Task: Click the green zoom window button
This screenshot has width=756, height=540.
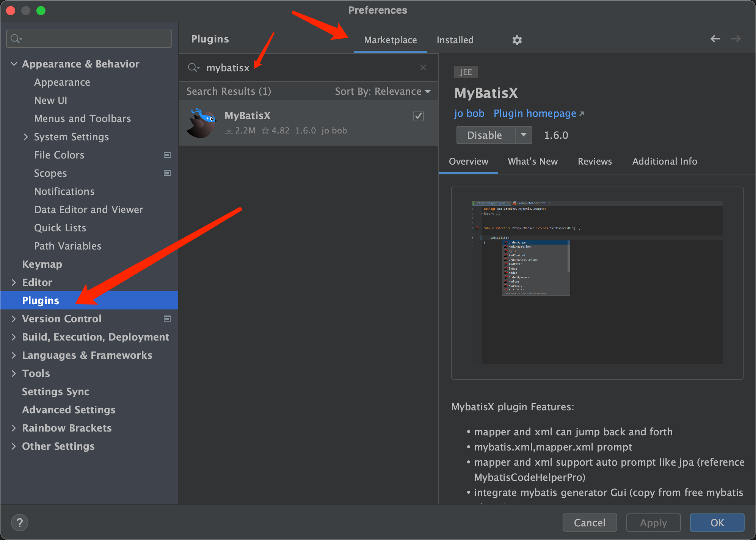Action: pos(41,10)
